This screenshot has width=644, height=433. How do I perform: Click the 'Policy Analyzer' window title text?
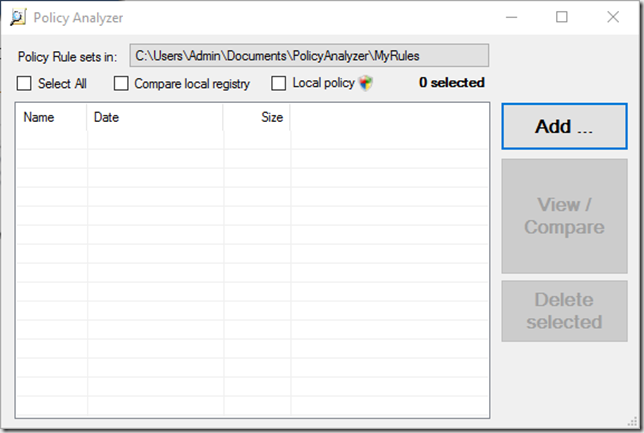78,18
